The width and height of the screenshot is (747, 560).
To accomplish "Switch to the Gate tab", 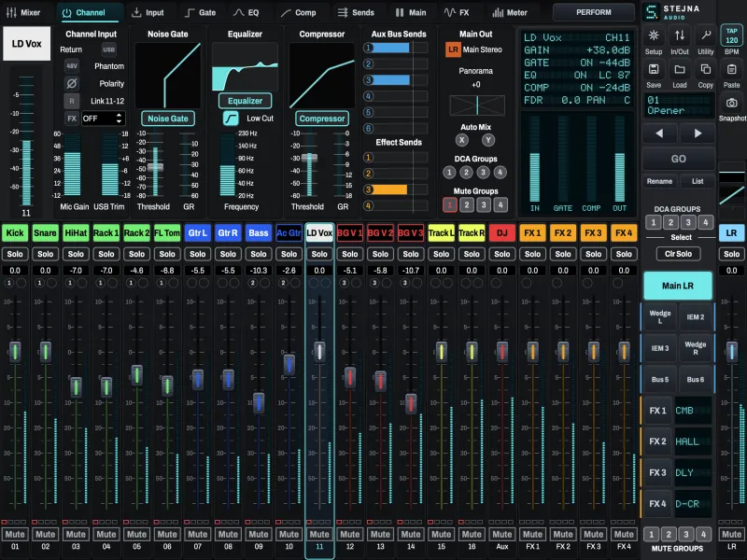I will coord(201,12).
